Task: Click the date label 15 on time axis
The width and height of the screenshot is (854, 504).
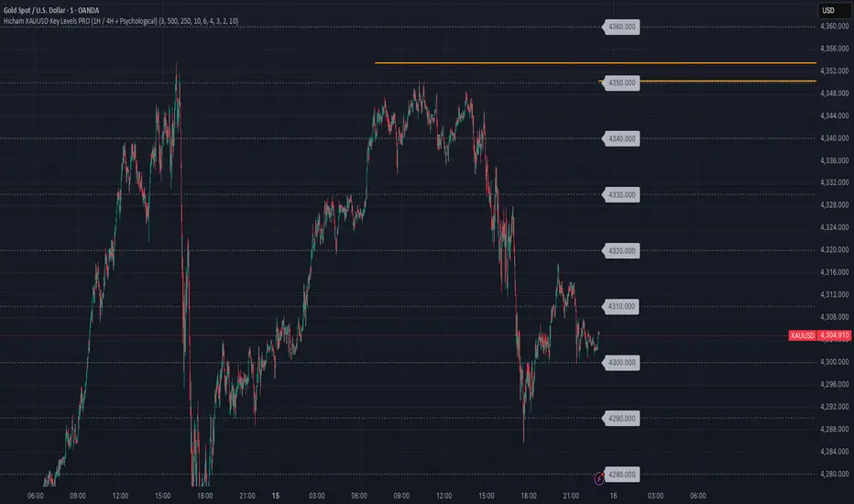Action: click(x=276, y=496)
